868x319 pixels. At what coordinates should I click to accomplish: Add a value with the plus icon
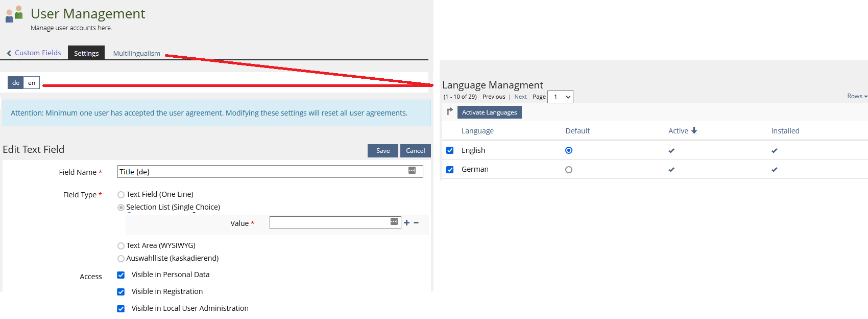point(406,223)
